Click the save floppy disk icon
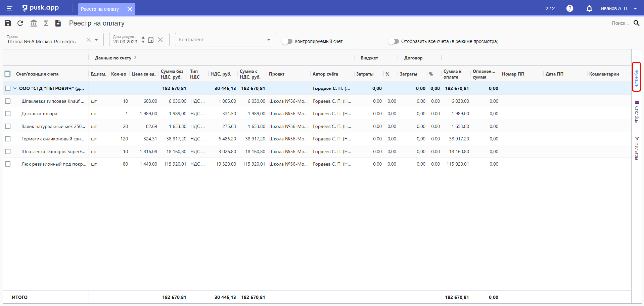 [x=8, y=23]
